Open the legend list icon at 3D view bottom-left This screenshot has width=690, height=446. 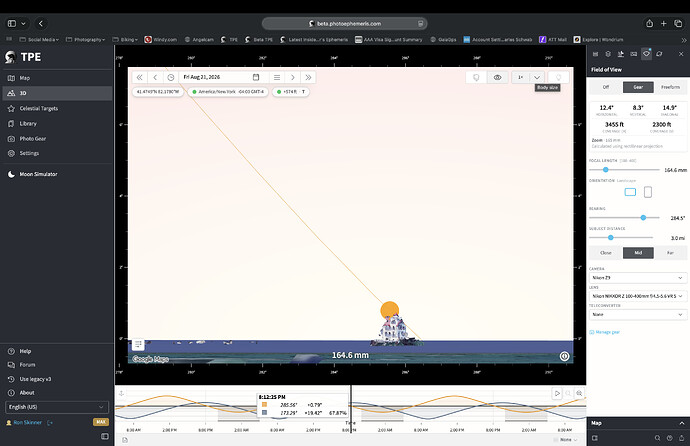tap(138, 344)
